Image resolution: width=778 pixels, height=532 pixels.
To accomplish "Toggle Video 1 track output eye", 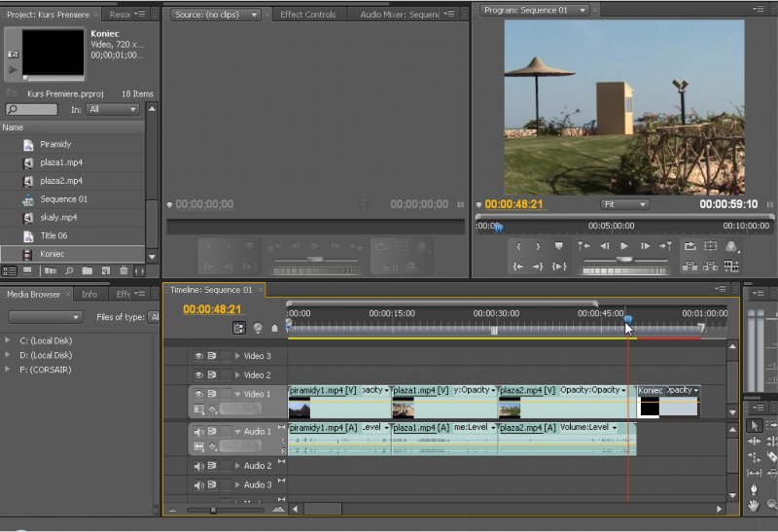I will click(198, 394).
